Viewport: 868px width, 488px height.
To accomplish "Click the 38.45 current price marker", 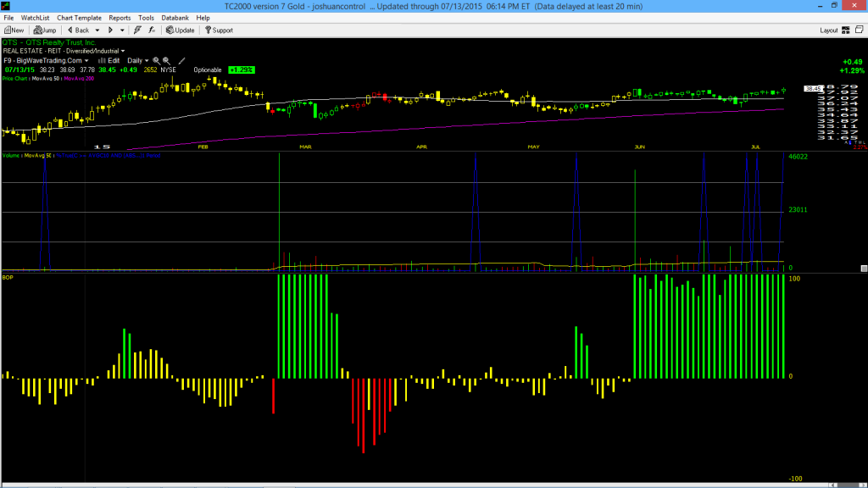I will (x=813, y=88).
